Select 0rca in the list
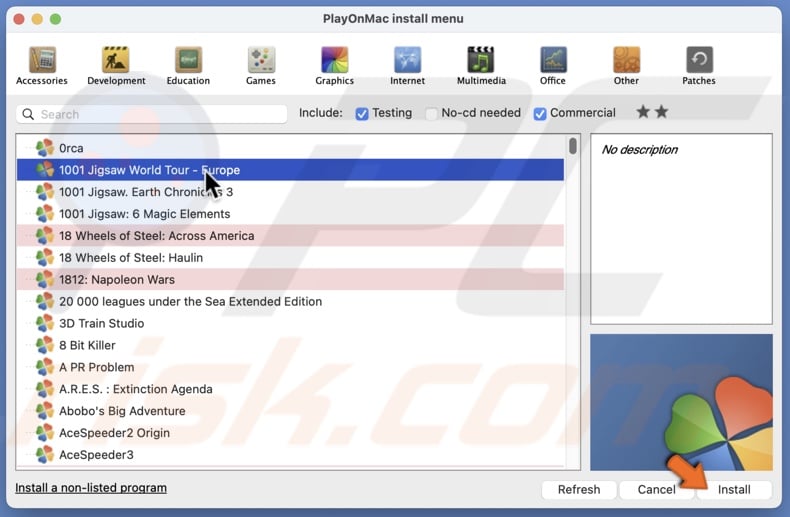 pos(290,148)
